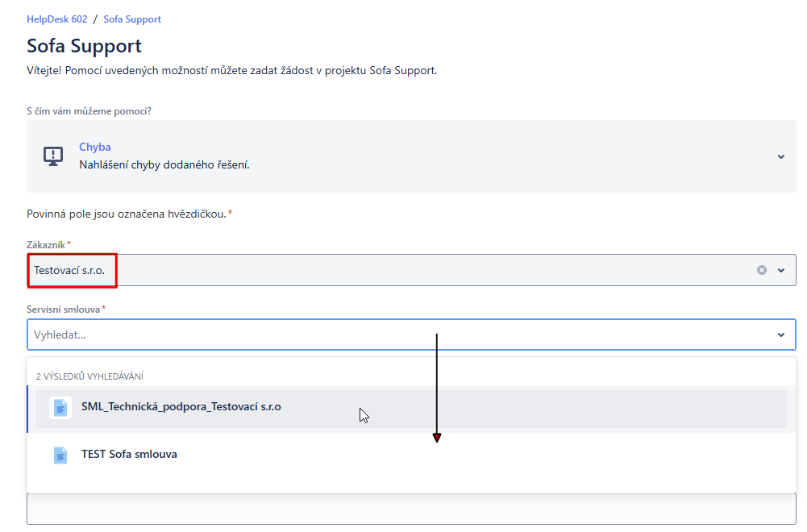Click the 2 výsledků vyhledávání results header

(90, 376)
